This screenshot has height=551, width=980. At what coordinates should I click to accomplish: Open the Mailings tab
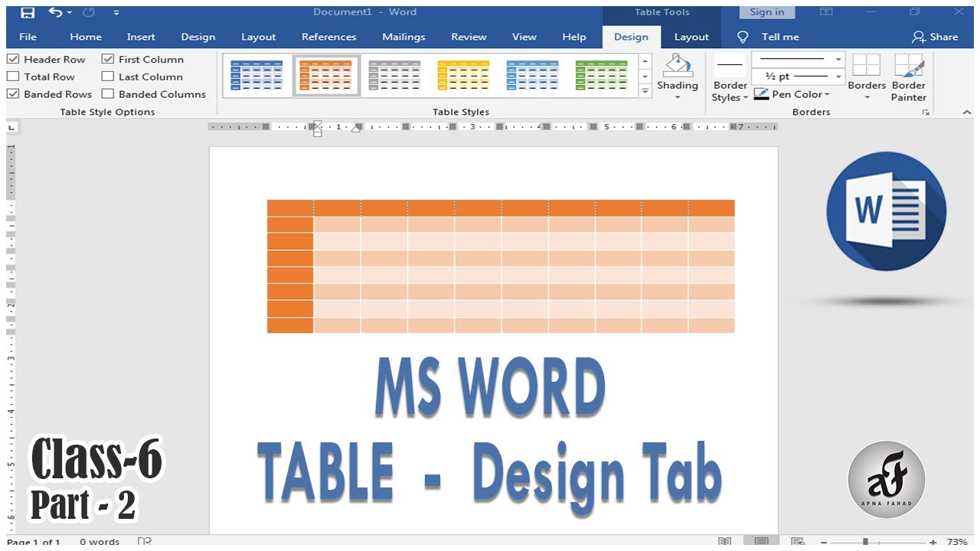tap(403, 37)
